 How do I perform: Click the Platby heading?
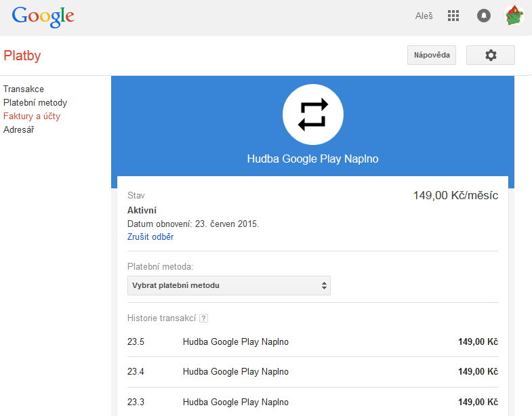click(22, 56)
